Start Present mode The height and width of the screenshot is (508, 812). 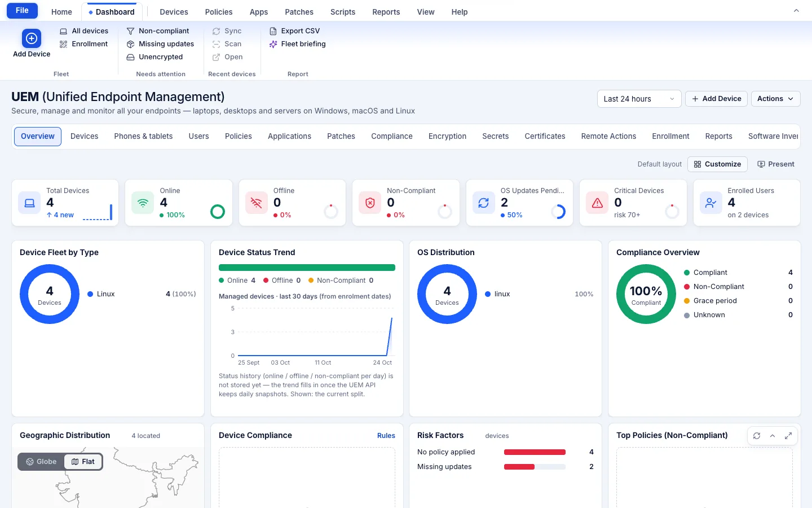pos(776,164)
